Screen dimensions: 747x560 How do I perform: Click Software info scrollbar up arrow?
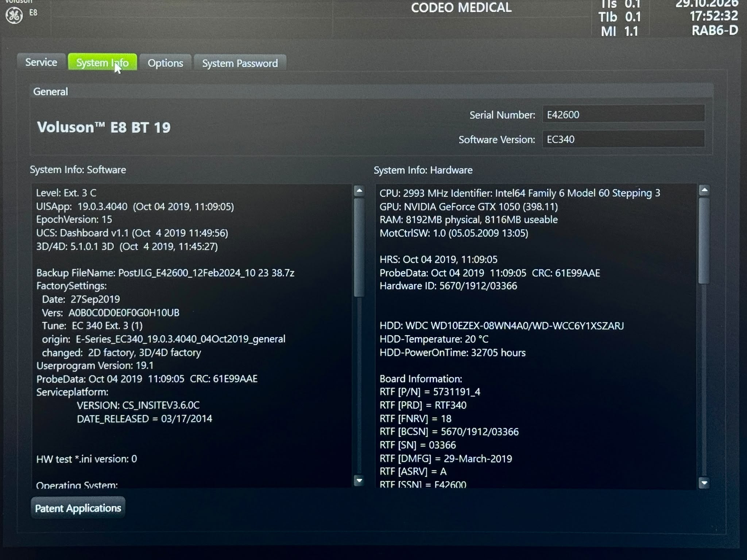[x=359, y=191]
